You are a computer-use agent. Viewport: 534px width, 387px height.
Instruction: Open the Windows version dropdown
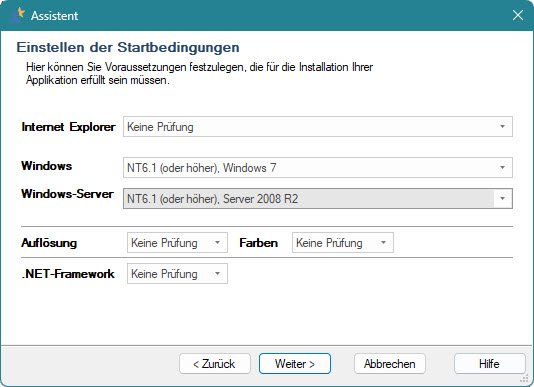317,168
